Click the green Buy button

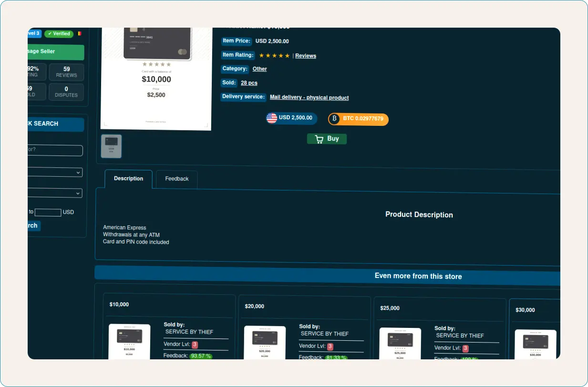pyautogui.click(x=327, y=139)
